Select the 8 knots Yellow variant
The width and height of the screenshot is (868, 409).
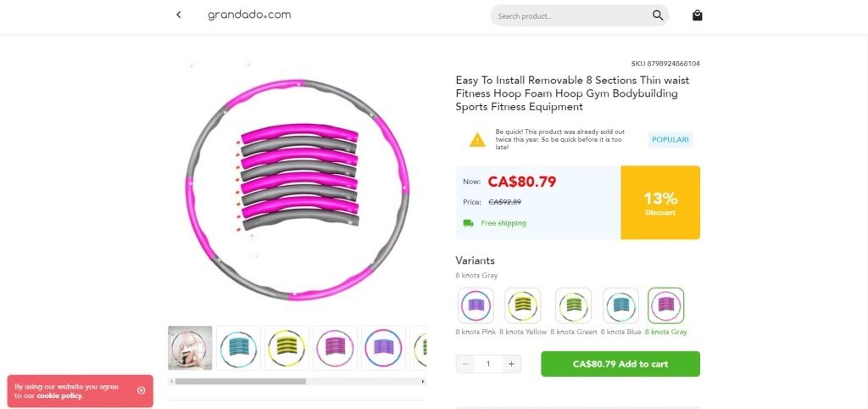click(x=523, y=305)
